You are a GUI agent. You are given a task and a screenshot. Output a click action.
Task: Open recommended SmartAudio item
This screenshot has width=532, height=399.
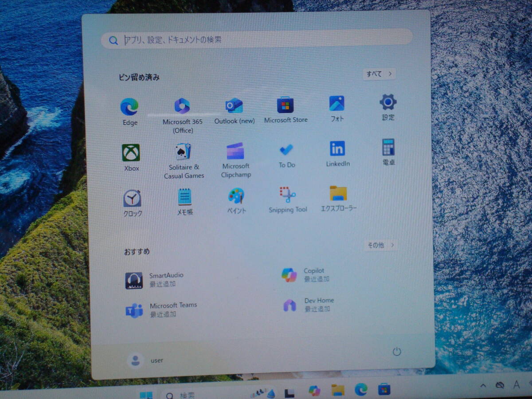tap(154, 280)
